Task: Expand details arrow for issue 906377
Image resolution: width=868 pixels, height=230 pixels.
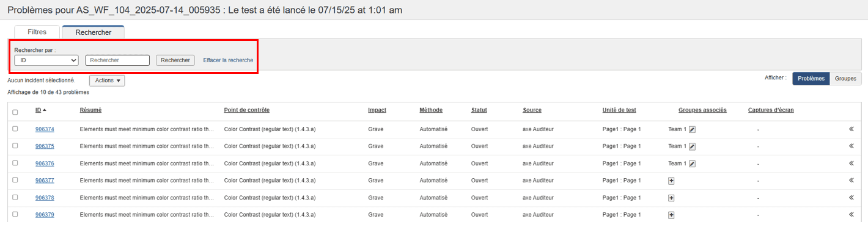Action: coord(851,181)
